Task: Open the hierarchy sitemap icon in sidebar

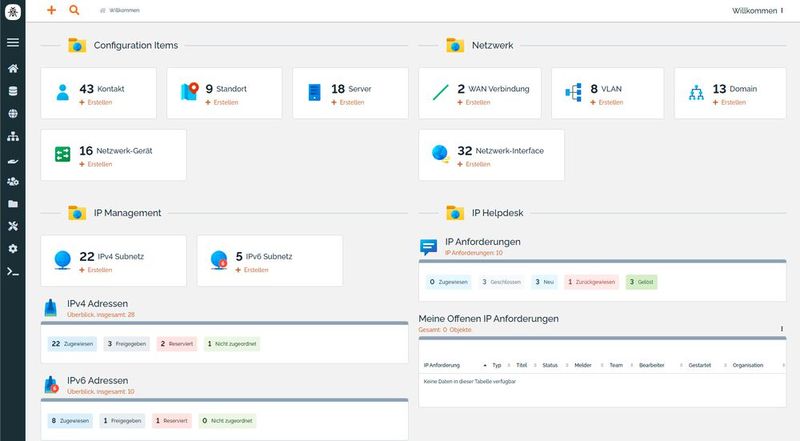Action: (13, 136)
